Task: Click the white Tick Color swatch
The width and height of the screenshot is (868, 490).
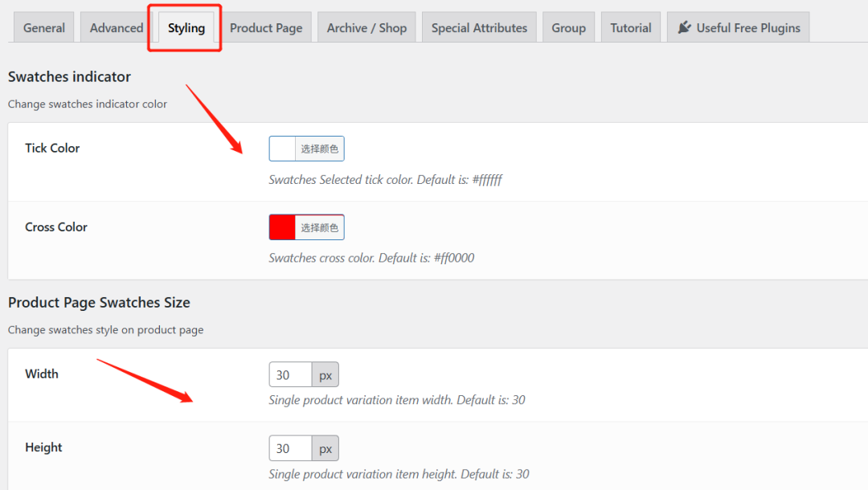Action: tap(283, 149)
